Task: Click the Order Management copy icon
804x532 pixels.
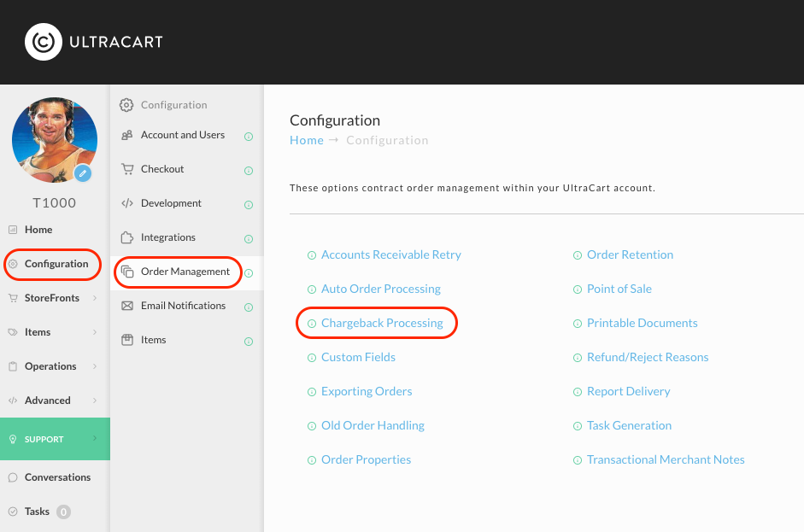Action: tap(127, 272)
